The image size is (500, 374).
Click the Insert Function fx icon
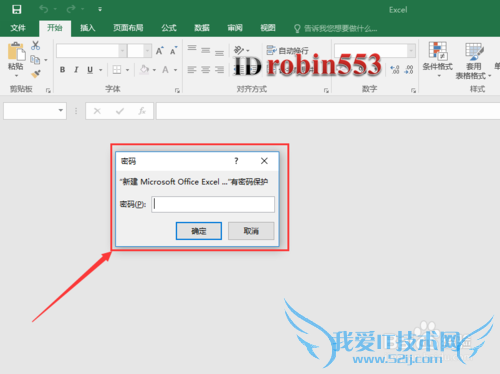[x=142, y=111]
